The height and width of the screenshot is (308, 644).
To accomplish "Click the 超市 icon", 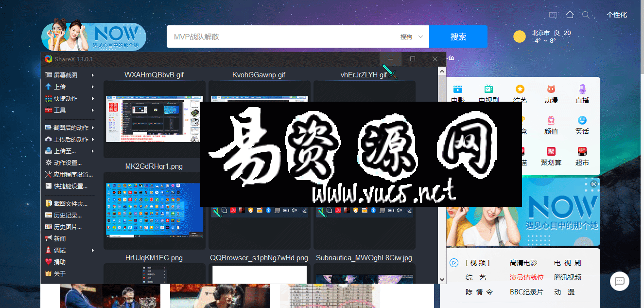I will coord(582,151).
